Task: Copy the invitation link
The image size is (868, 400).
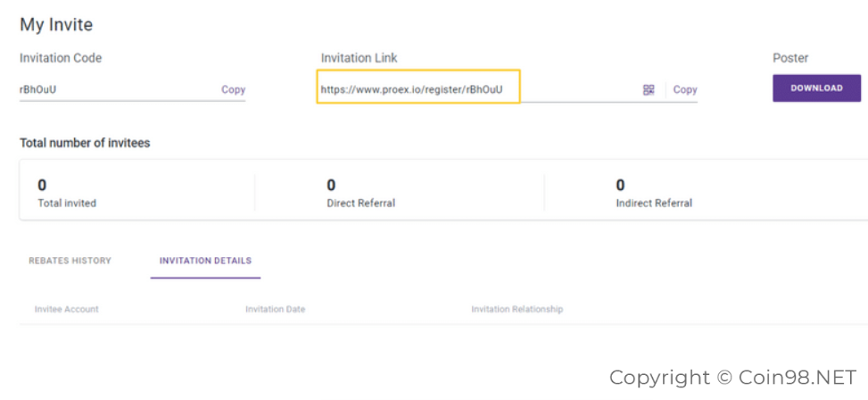Action: (685, 89)
